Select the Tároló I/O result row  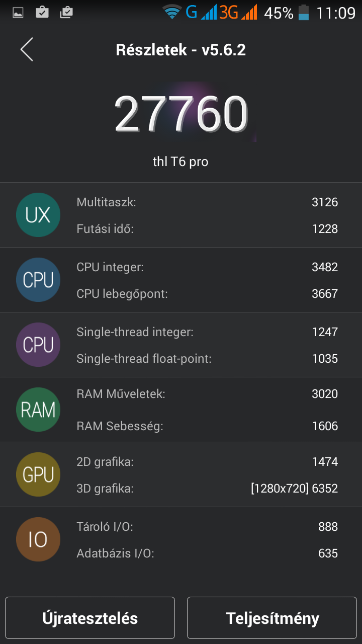[x=201, y=526]
